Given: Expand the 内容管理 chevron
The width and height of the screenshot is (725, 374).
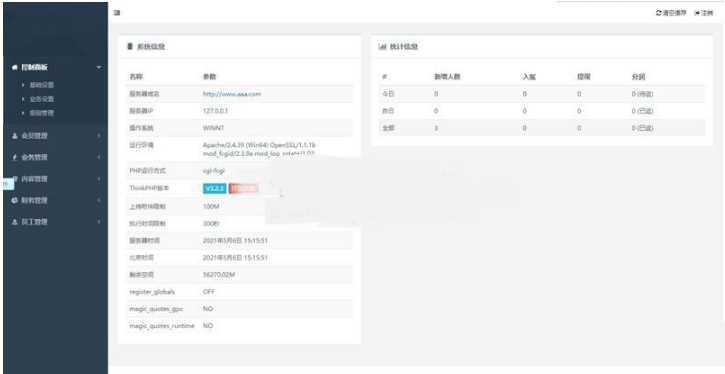Looking at the screenshot, I should [x=99, y=178].
